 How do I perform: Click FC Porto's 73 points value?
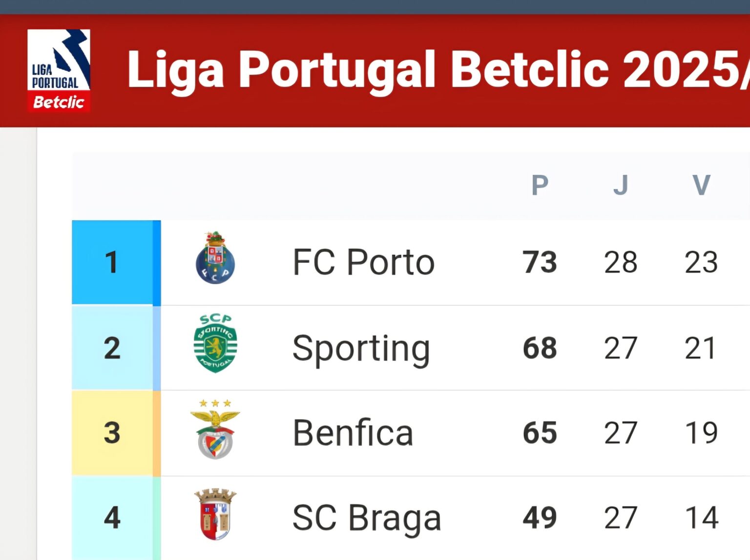540,262
